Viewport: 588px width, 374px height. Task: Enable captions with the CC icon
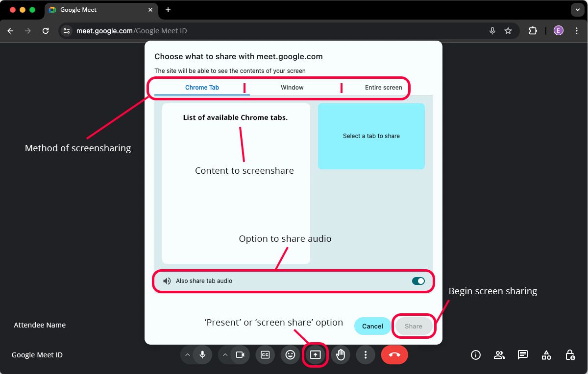click(x=265, y=354)
